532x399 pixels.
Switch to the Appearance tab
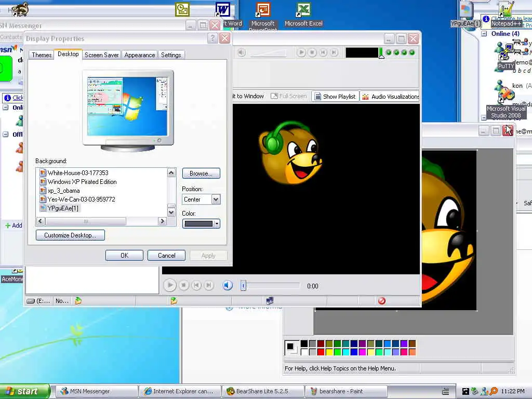pyautogui.click(x=139, y=55)
